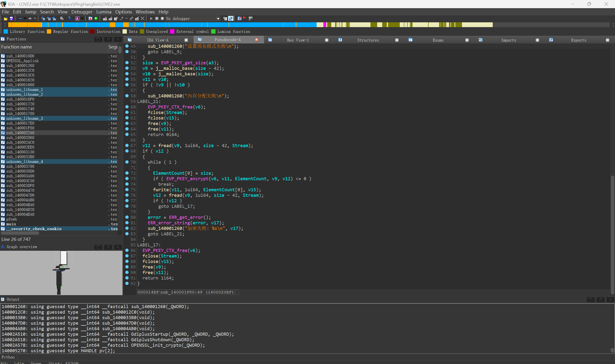
Task: Terminate process with stop icon
Action: coord(162,19)
